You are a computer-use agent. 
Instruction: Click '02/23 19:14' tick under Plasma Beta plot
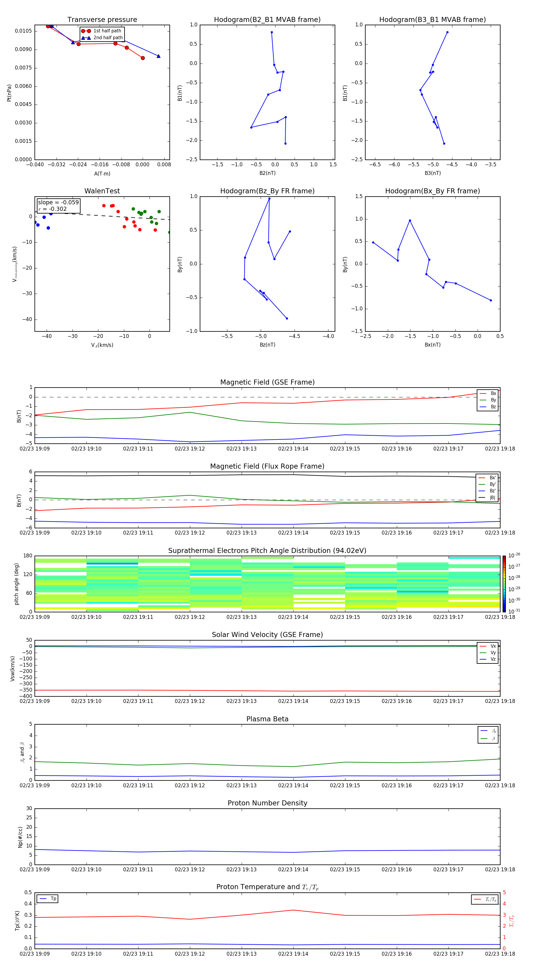[293, 785]
